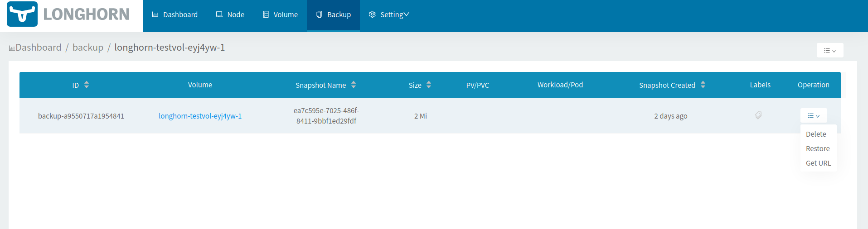This screenshot has height=229, width=868.
Task: Click the small Dashboard chart icon in the breadcrumb
Action: [x=12, y=48]
